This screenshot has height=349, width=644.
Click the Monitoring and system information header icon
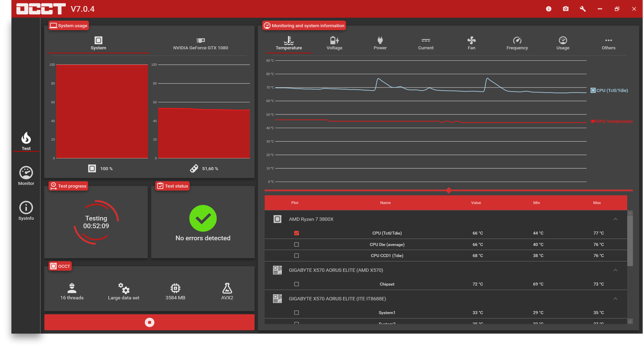[267, 26]
